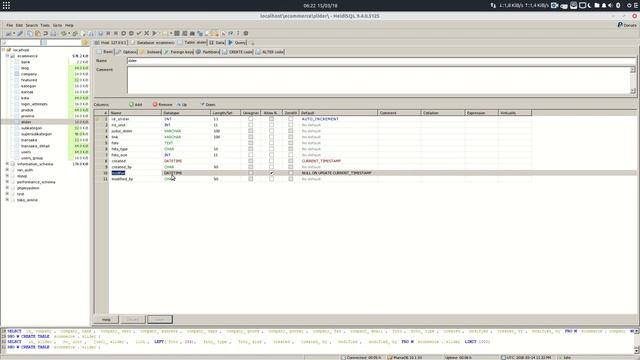Image resolution: width=640 pixels, height=360 pixels.
Task: Open the CREATE code tab
Action: pyautogui.click(x=238, y=52)
